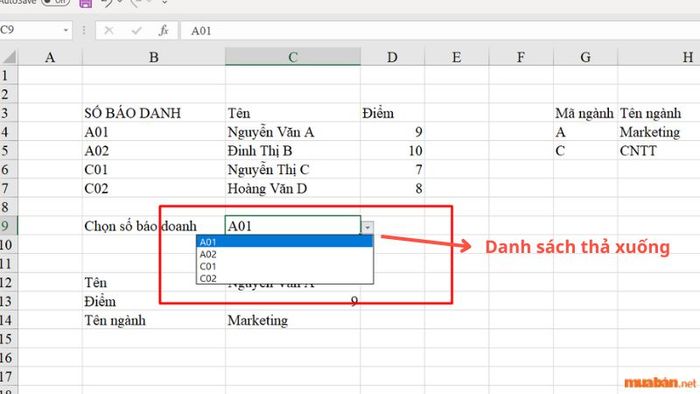700x394 pixels.
Task: Click the Enter checkmark in formula bar
Action: 137,30
